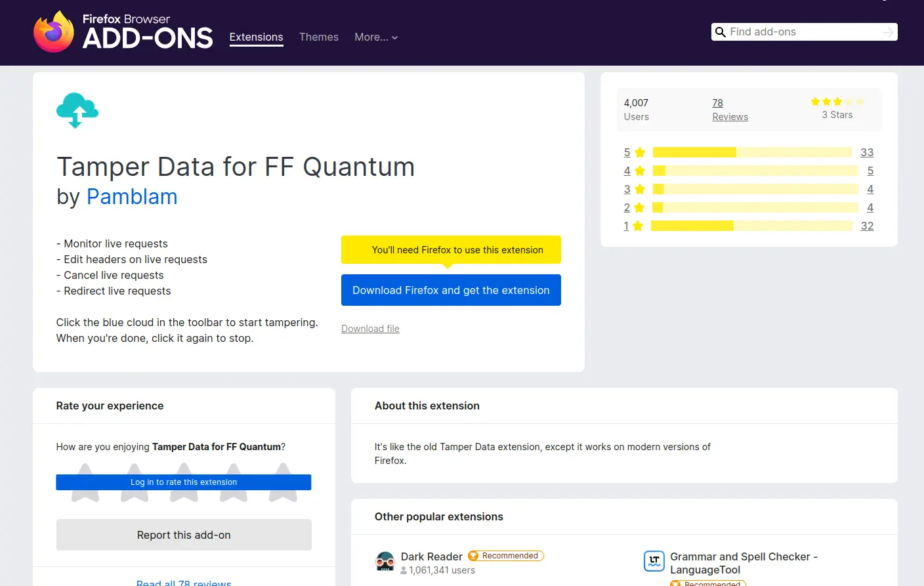Click the Tamper Data blue cloud icon

tap(77, 110)
